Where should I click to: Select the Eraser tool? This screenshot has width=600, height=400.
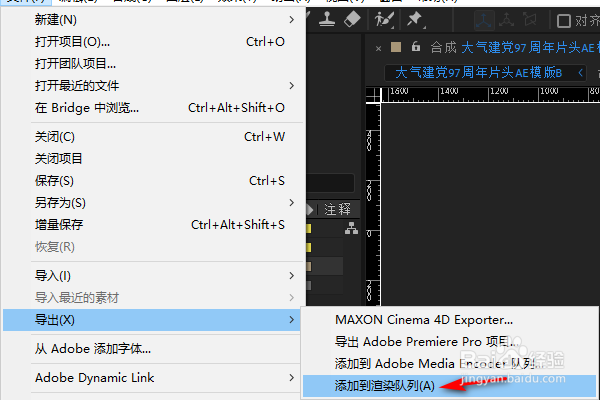click(352, 19)
